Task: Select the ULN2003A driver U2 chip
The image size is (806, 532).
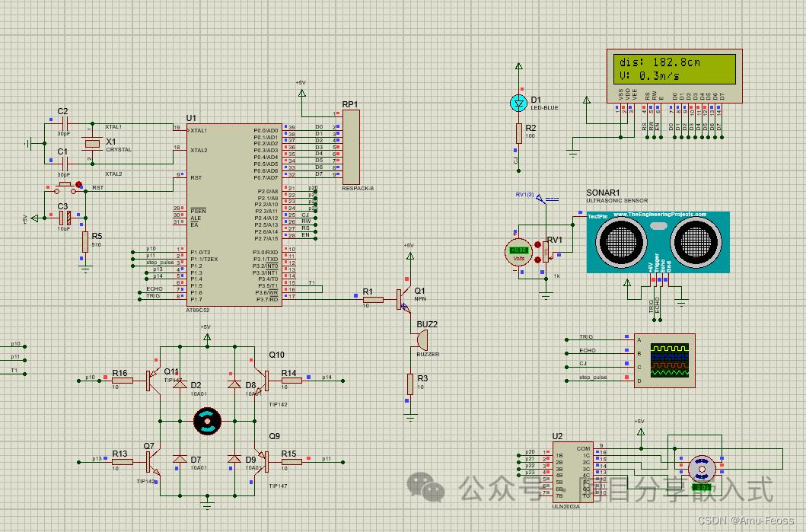Action: [573, 472]
